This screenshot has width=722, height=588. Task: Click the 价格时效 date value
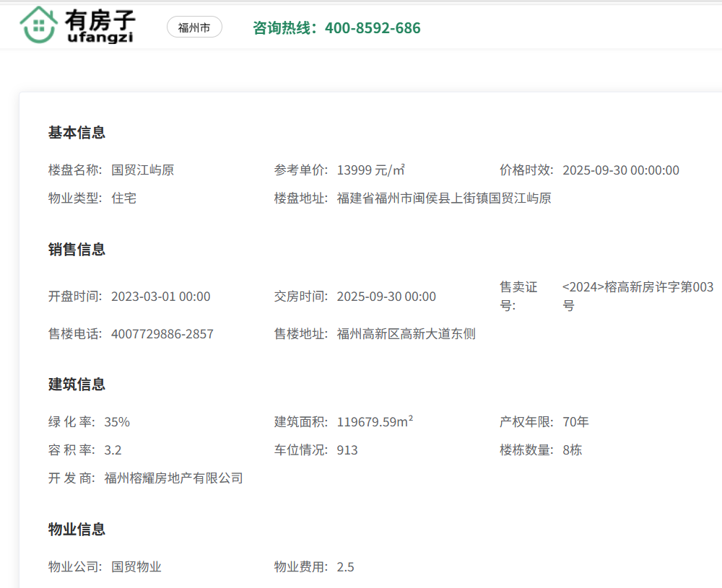(x=620, y=170)
